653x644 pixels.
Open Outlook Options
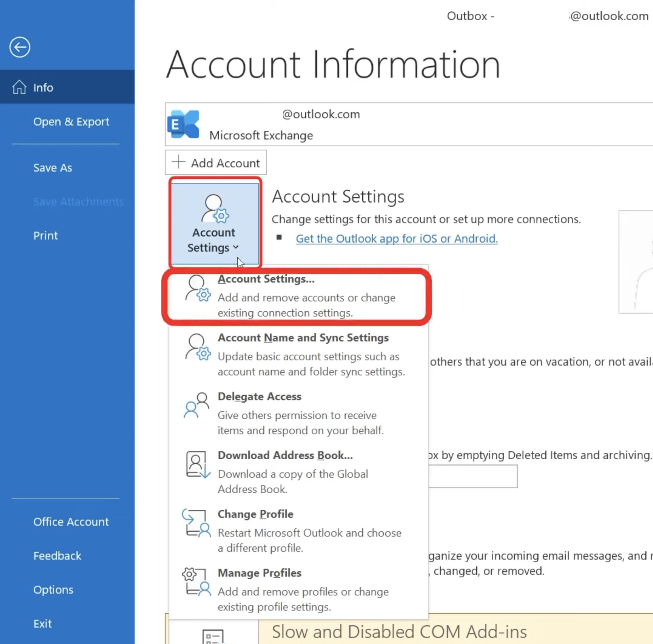tap(53, 589)
